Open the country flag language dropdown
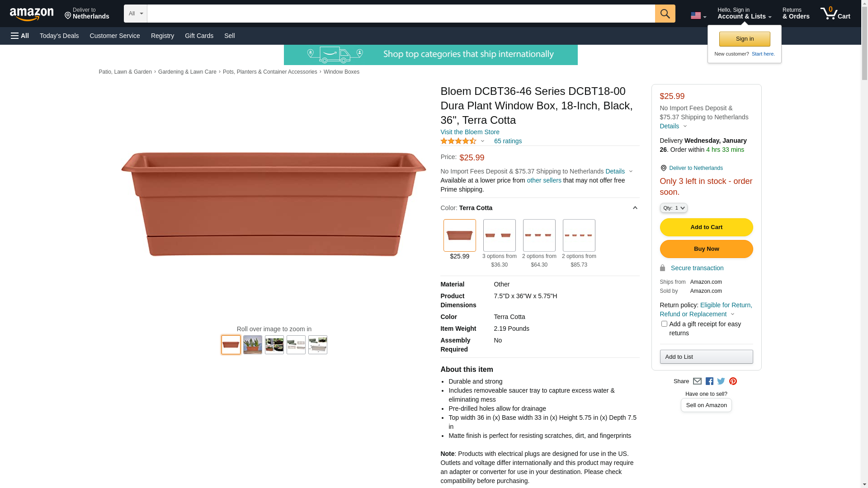 [x=698, y=16]
